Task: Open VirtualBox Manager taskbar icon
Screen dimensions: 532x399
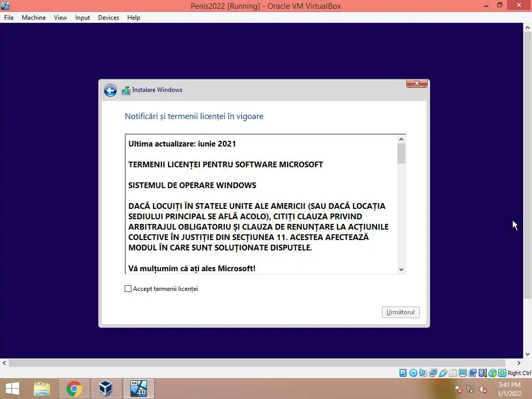Action: pyautogui.click(x=105, y=389)
